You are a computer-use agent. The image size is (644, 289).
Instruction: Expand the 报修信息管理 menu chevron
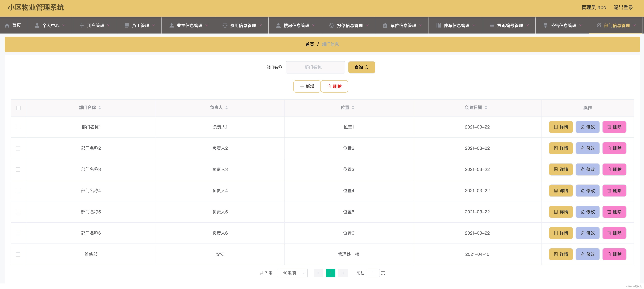pyautogui.click(x=367, y=25)
